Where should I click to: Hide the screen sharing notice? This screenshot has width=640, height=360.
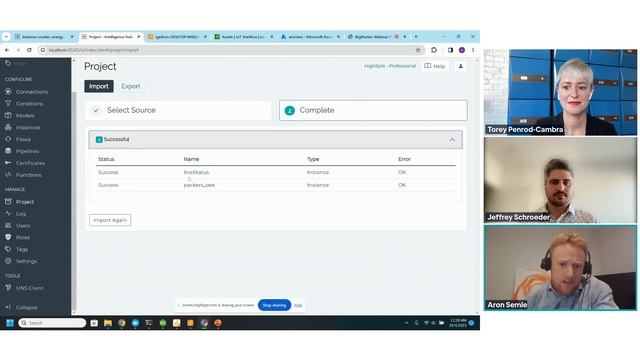click(x=298, y=305)
